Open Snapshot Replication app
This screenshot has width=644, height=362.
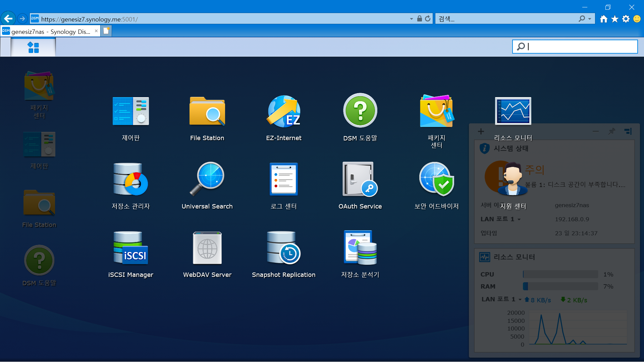coord(284,248)
